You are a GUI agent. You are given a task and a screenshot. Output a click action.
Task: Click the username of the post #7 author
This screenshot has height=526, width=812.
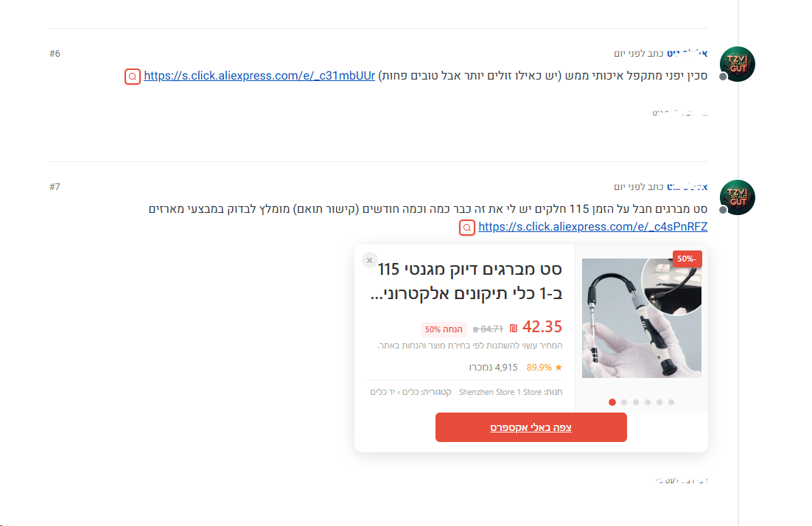[687, 187]
